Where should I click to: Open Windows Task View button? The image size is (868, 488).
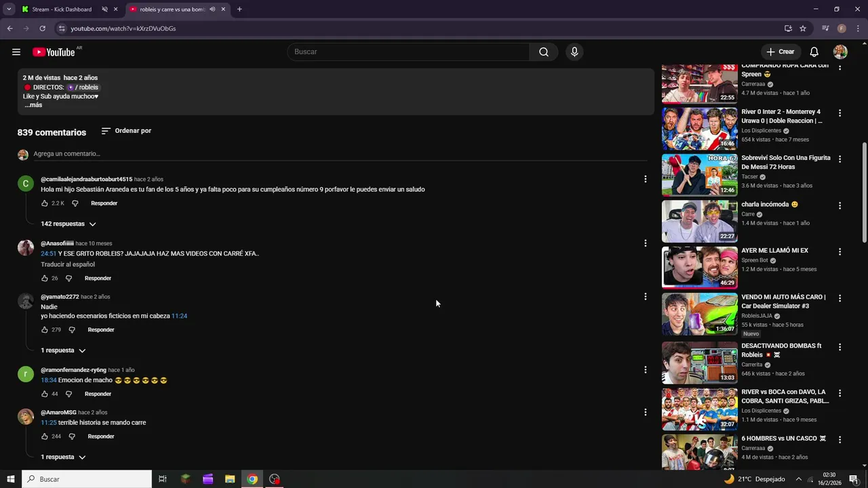163,479
